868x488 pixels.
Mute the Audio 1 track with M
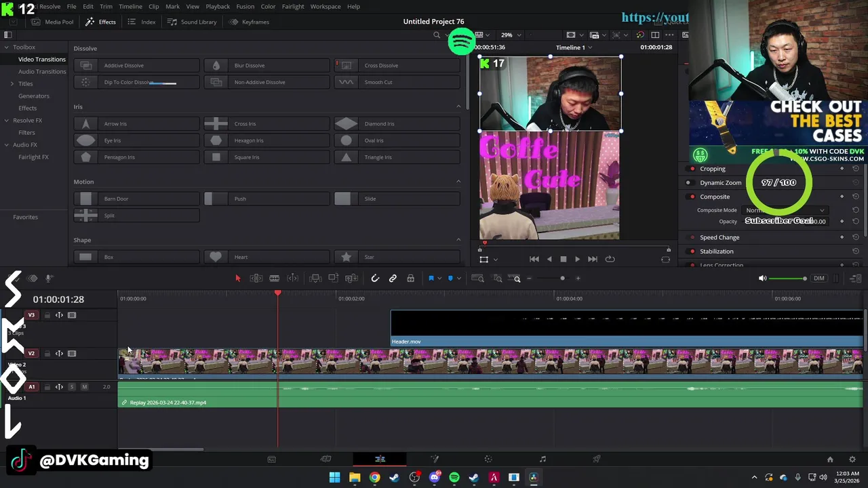tap(84, 387)
